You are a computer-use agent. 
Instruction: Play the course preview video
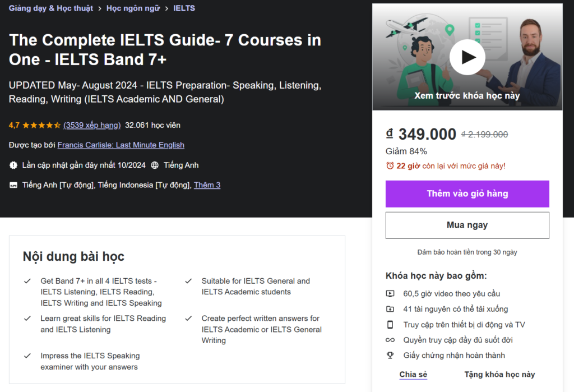click(467, 57)
